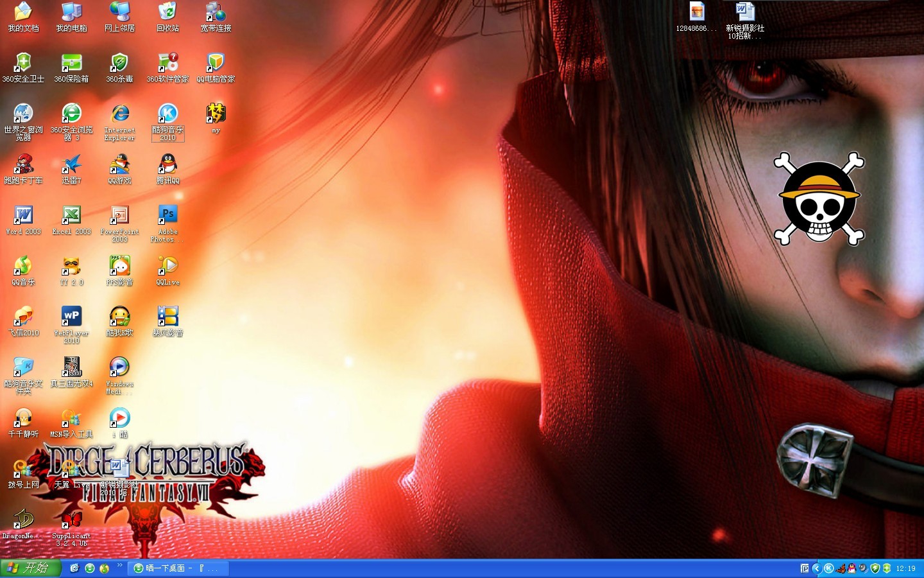Open the 开始 Start menu
Screen dimensions: 924x578
[30, 568]
